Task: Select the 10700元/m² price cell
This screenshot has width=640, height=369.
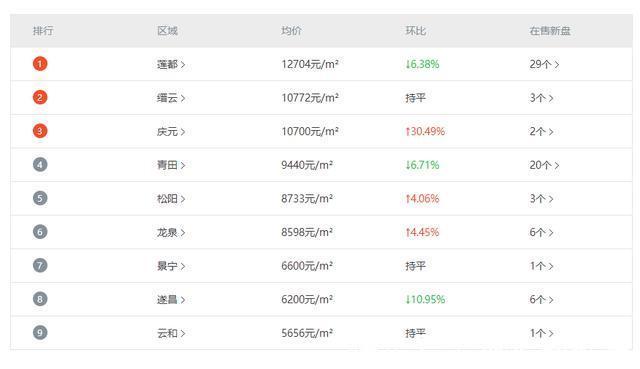Action: [x=310, y=131]
